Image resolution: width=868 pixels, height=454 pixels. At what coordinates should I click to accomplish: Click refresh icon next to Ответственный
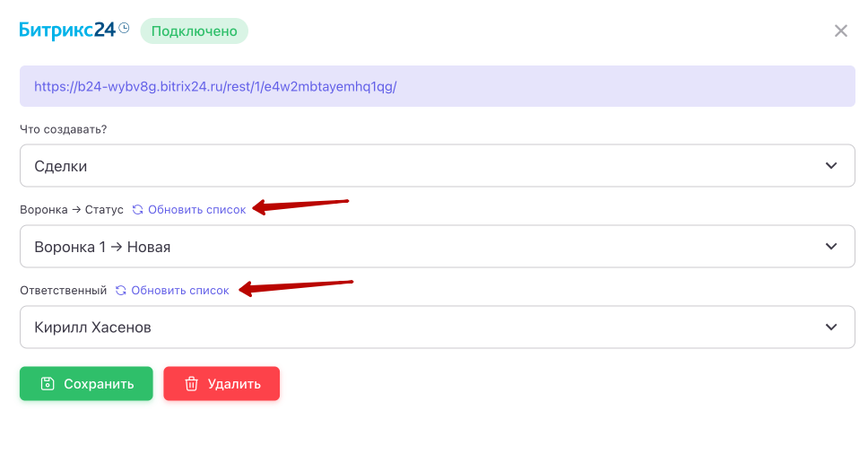pyautogui.click(x=120, y=291)
